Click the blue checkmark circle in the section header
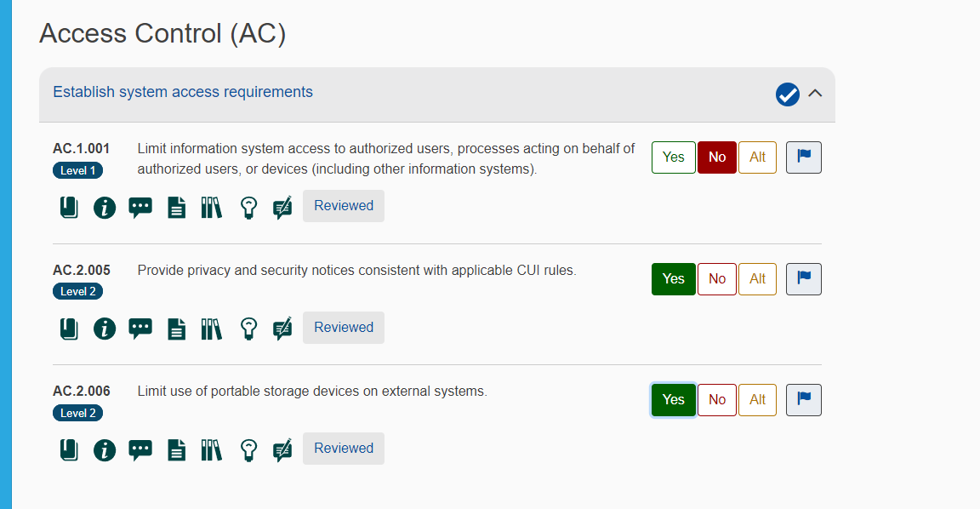 (787, 94)
